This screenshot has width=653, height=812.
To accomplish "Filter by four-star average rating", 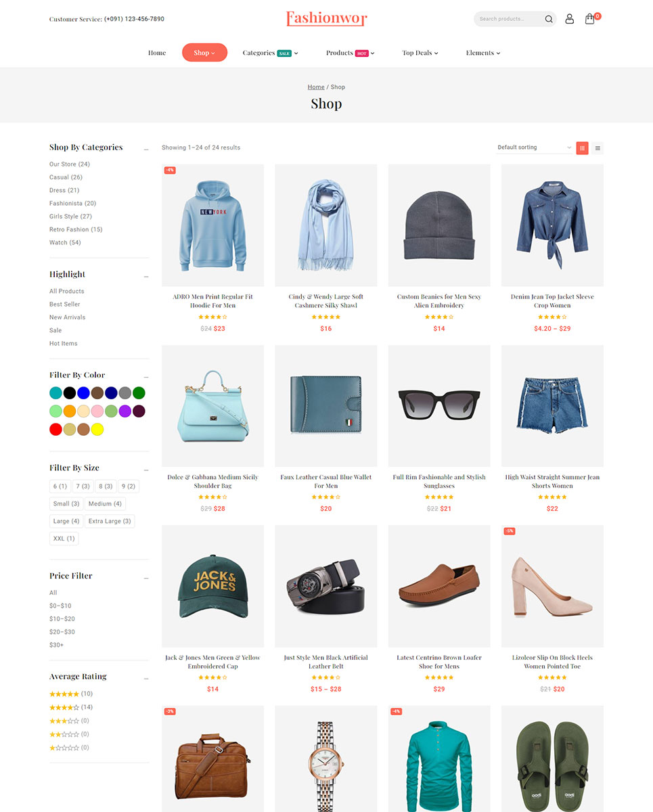I will (64, 707).
